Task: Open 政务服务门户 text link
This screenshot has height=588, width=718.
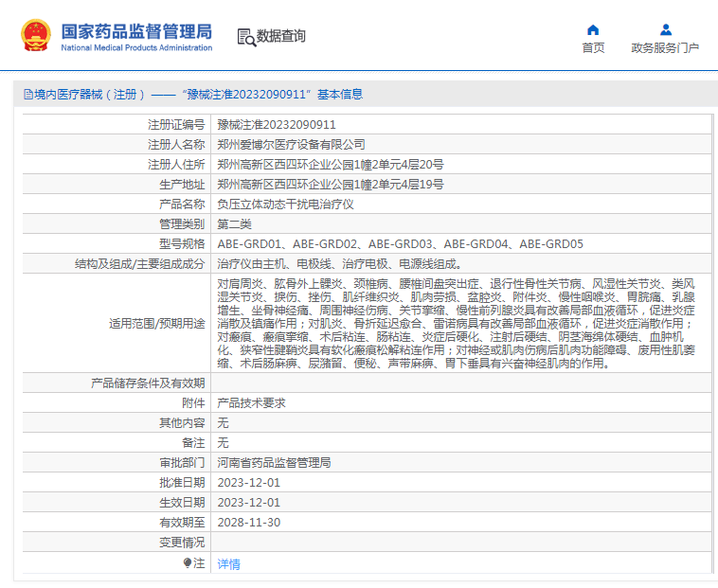Action: [665, 47]
